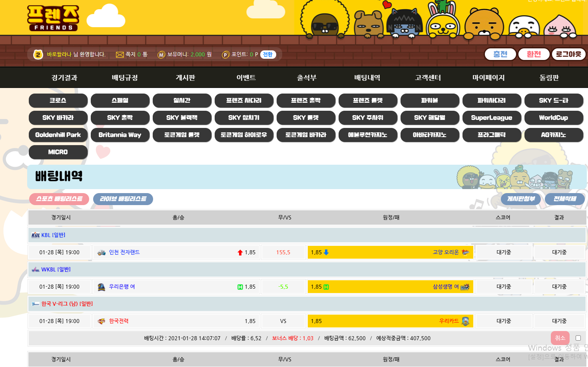This screenshot has width=588, height=367.
Task: Cancel the bet with 취소 button
Action: click(560, 338)
